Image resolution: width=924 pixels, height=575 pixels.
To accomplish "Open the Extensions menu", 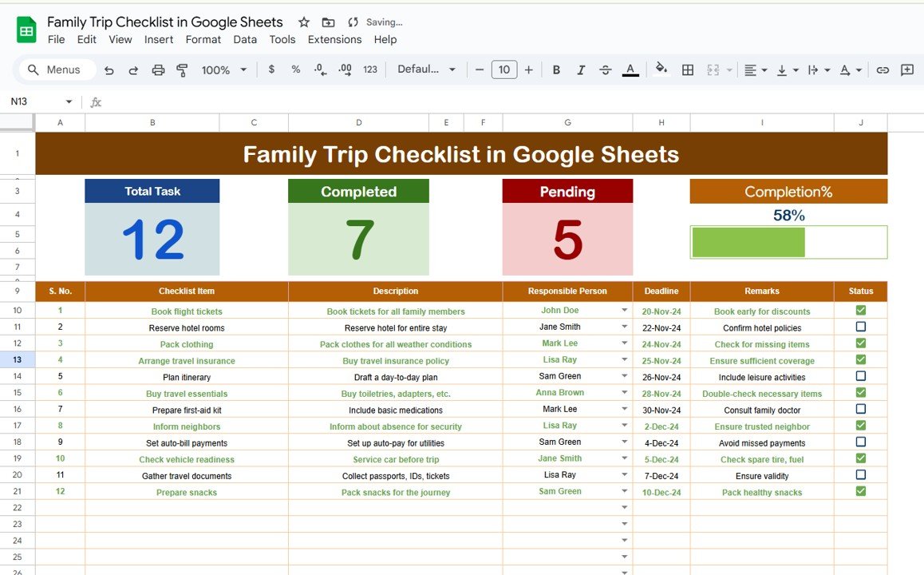I will click(x=334, y=39).
